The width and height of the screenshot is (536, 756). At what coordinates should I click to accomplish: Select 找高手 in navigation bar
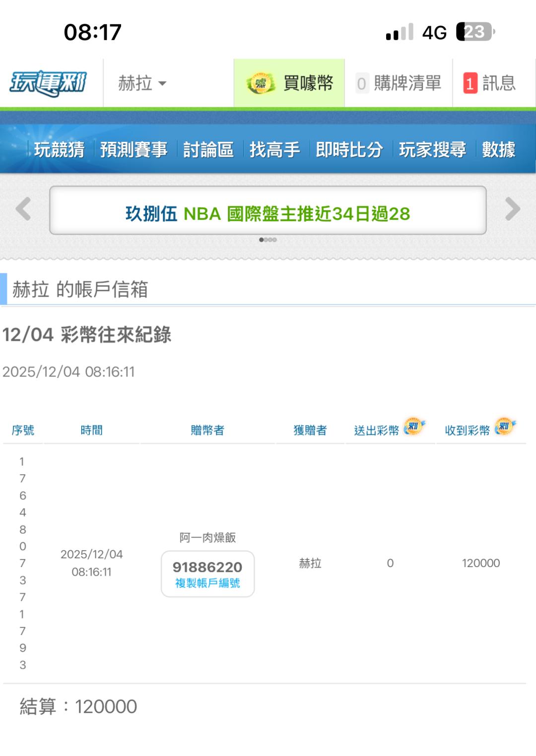pos(274,149)
